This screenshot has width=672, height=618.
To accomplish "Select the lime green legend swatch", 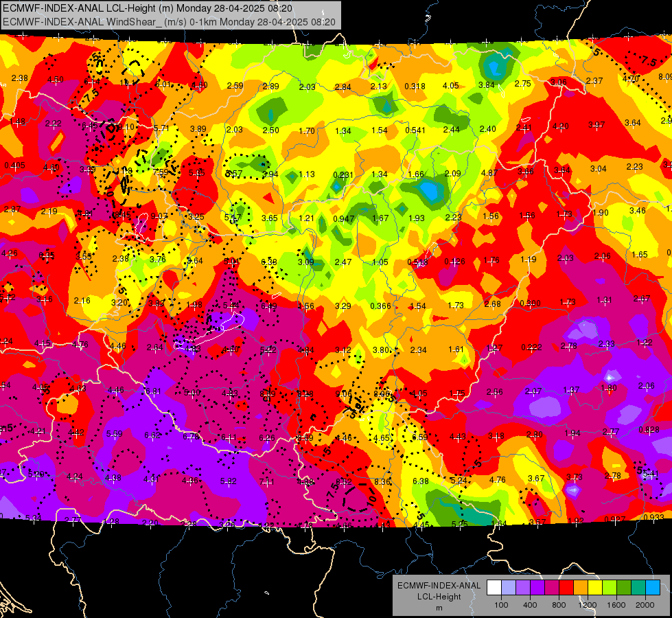I will click(610, 587).
